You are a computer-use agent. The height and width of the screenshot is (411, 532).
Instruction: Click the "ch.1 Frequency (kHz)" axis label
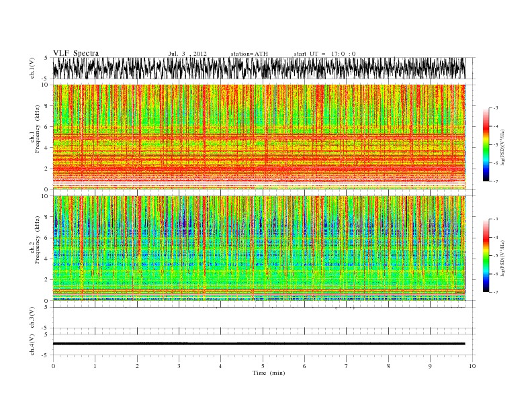pos(35,129)
